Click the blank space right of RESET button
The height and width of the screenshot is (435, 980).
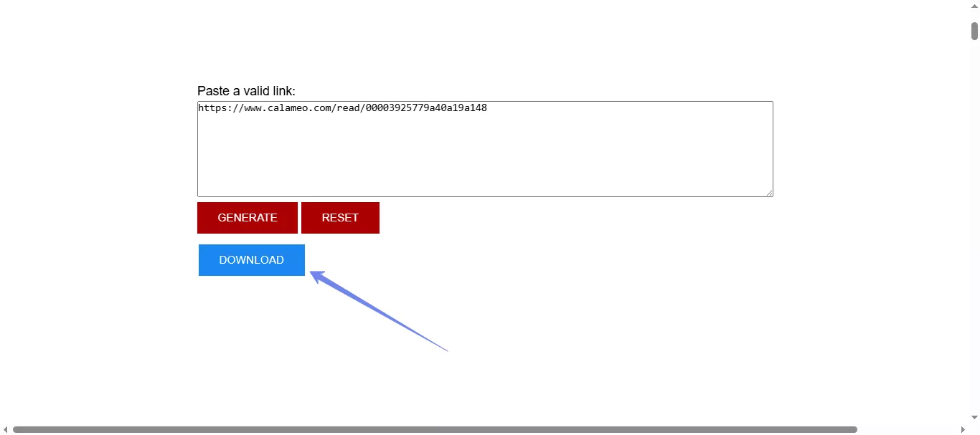(502, 217)
